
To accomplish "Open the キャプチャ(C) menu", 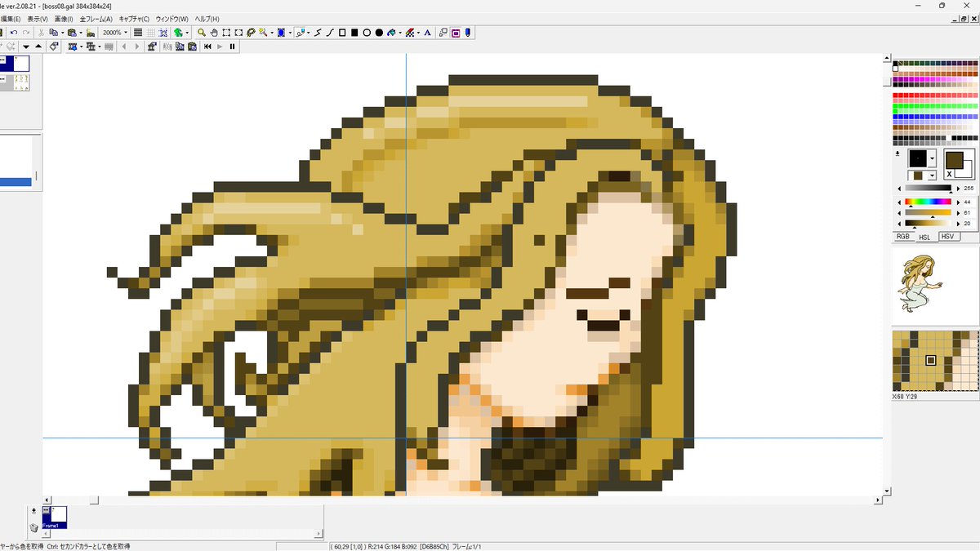I will coord(134,19).
